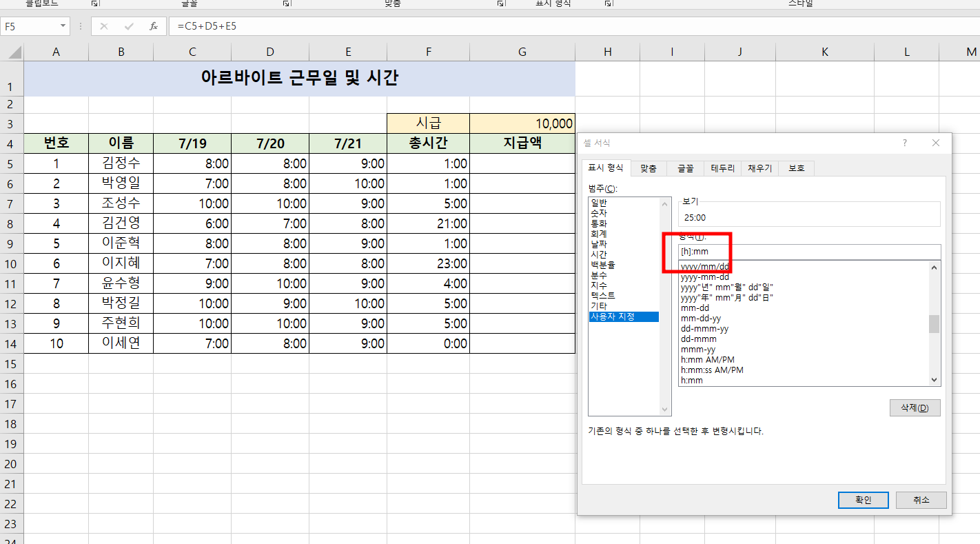Click the 총시간 header cell
980x544 pixels.
coord(429,143)
